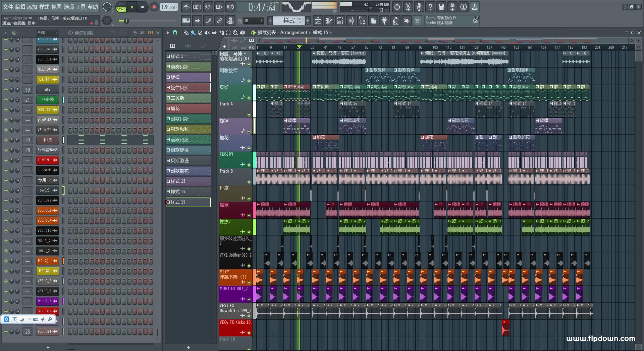This screenshot has width=644, height=351.
Task: Select the zoom tool in playlist toolbar
Action: (x=235, y=33)
